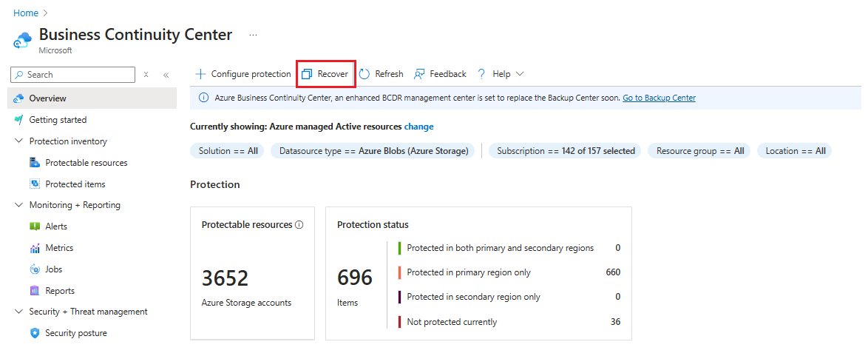Open the Solution == All filter
The image size is (868, 356).
228,151
